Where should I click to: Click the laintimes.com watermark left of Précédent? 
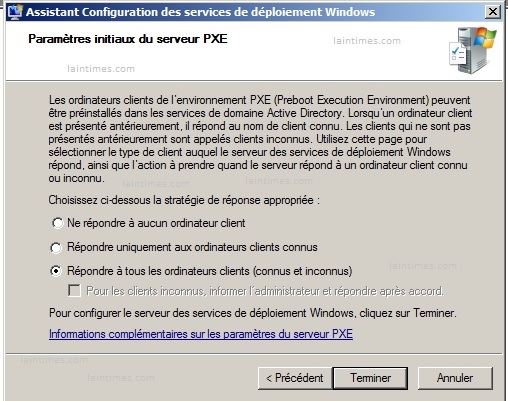121,378
